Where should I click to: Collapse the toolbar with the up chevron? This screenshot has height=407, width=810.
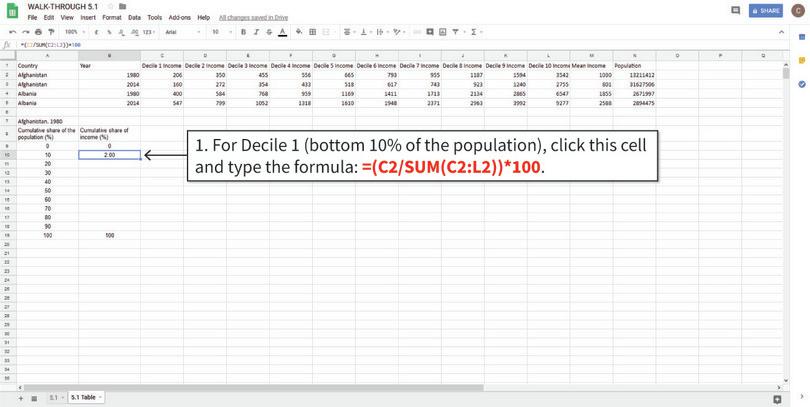point(782,32)
